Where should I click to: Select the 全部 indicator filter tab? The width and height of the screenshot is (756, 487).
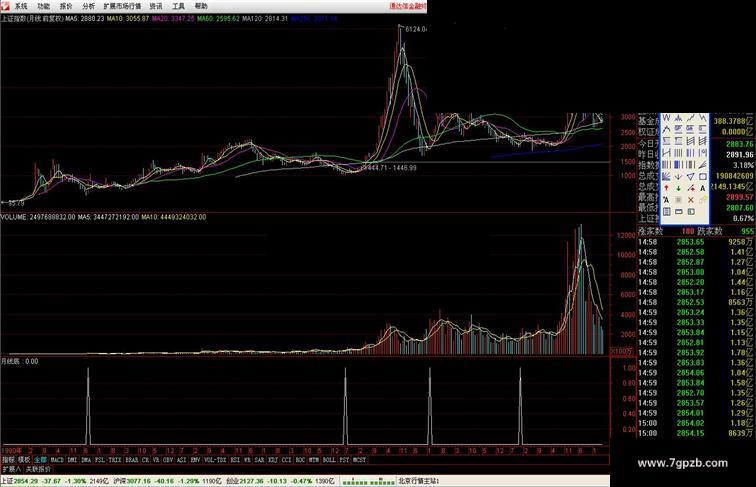click(x=40, y=460)
